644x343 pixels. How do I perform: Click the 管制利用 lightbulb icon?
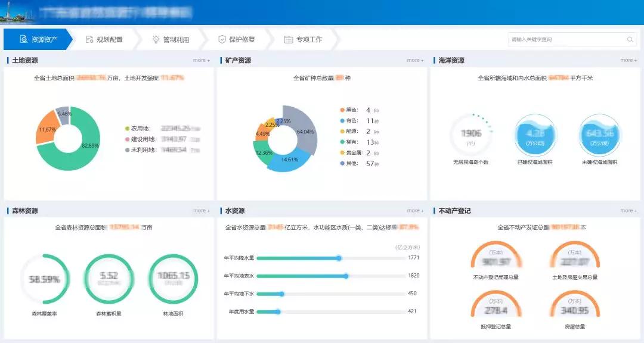tap(156, 39)
